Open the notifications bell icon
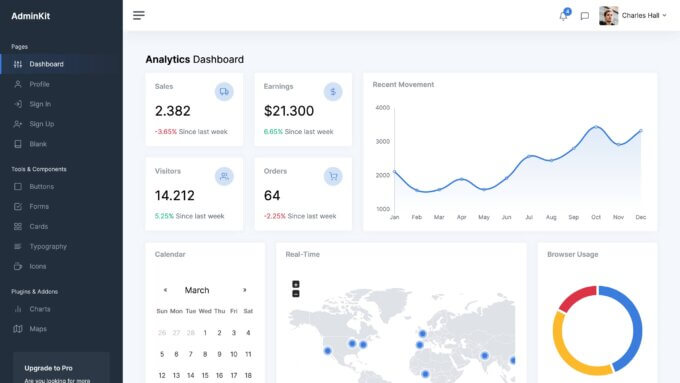Image resolution: width=680 pixels, height=383 pixels. (563, 16)
